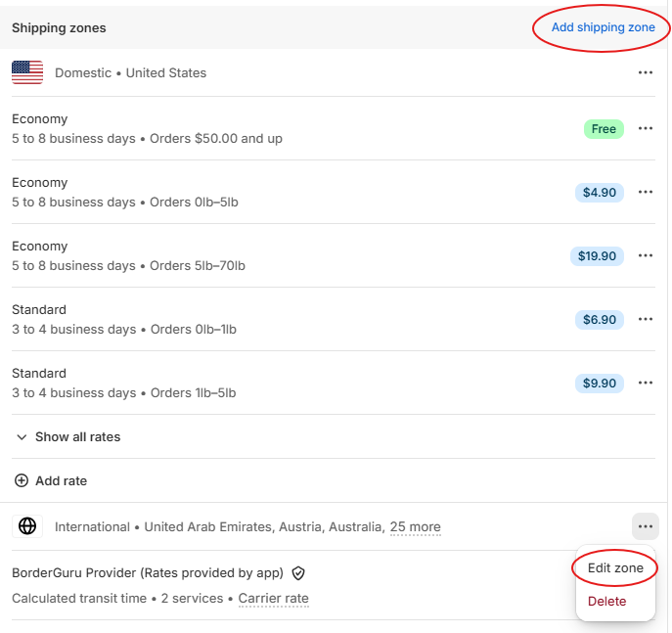Open options for the free Economy rate
Image resolution: width=672 pixels, height=633 pixels.
coord(645,128)
